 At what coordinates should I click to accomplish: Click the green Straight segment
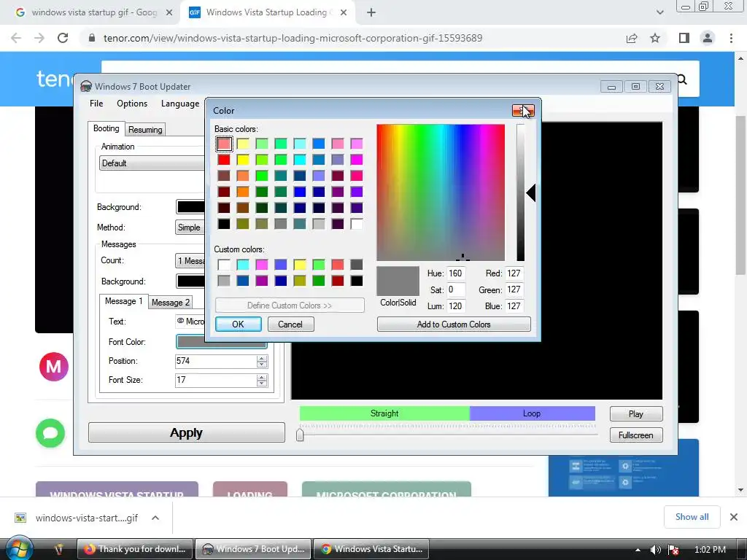point(384,413)
